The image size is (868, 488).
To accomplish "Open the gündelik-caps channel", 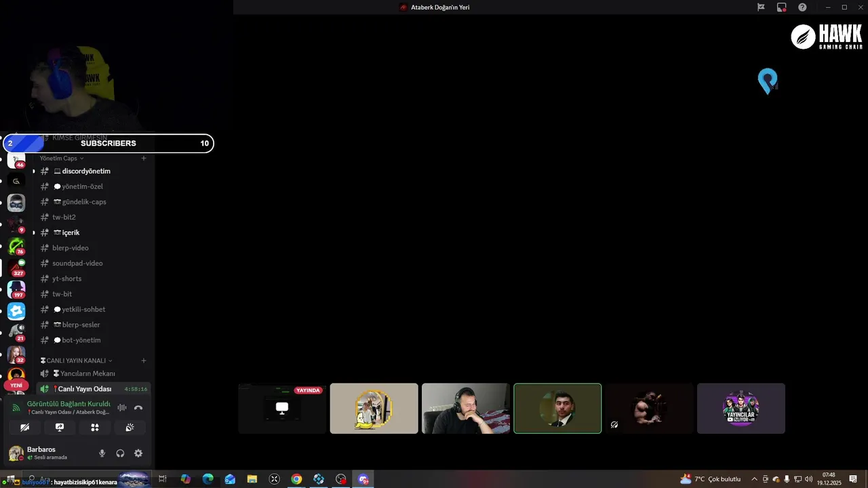I will [x=94, y=202].
